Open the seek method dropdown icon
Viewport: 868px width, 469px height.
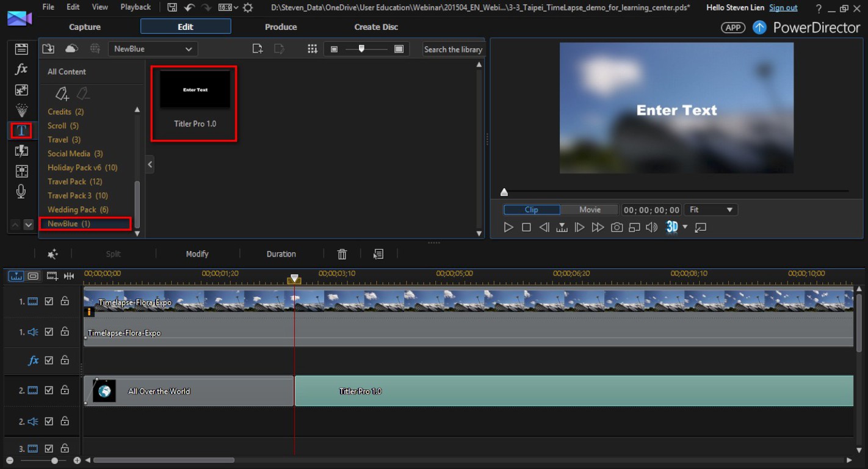point(562,227)
